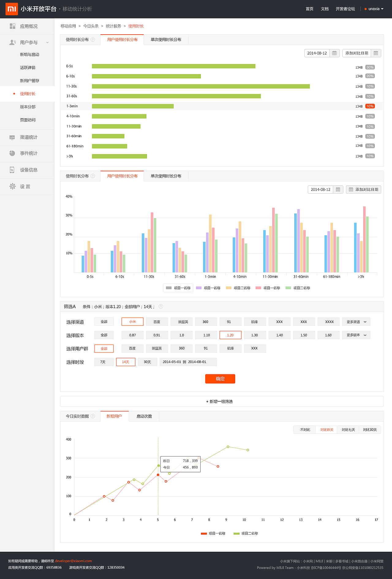This screenshot has height=579, width=392.
Task: Click the top 2014-08-12 date field
Action: (x=317, y=53)
